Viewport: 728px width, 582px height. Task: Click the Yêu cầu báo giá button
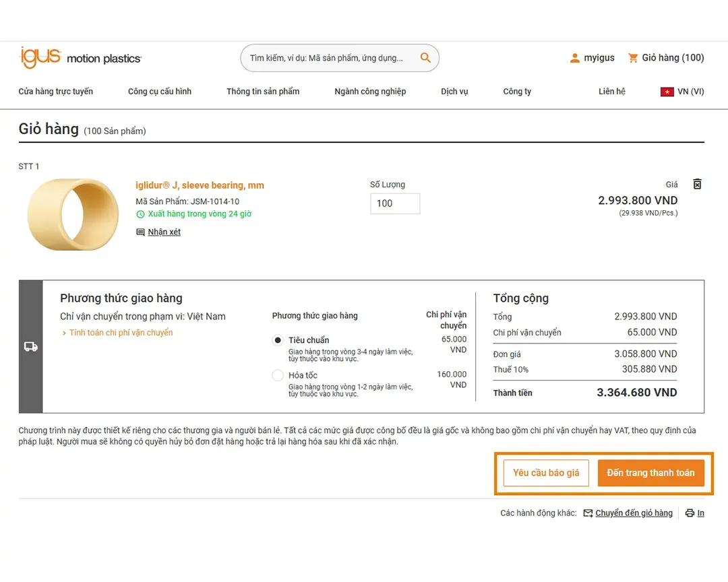pyautogui.click(x=546, y=473)
